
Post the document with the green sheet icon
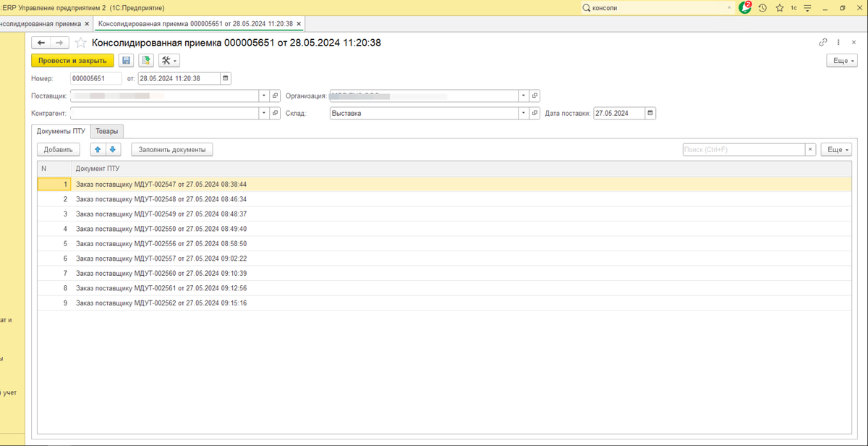tap(146, 61)
